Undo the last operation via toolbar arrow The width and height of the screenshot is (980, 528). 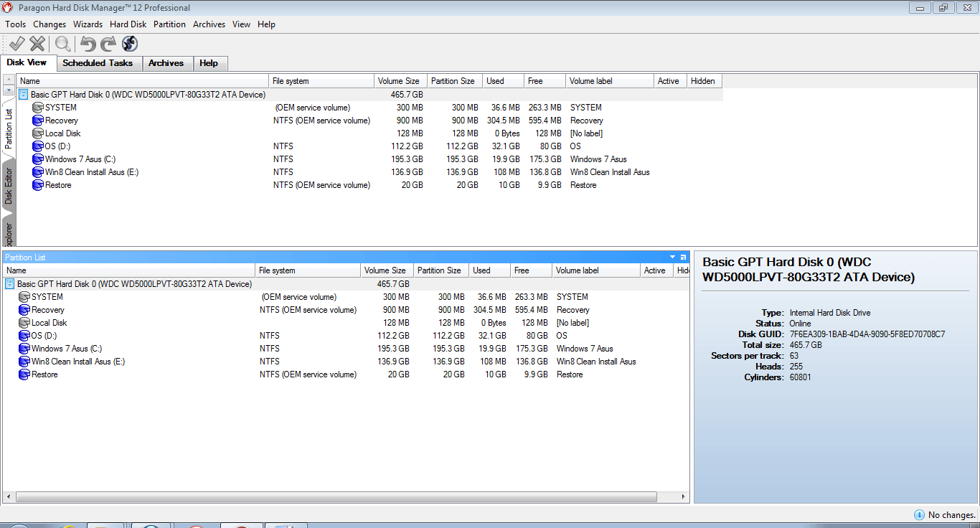[x=88, y=44]
